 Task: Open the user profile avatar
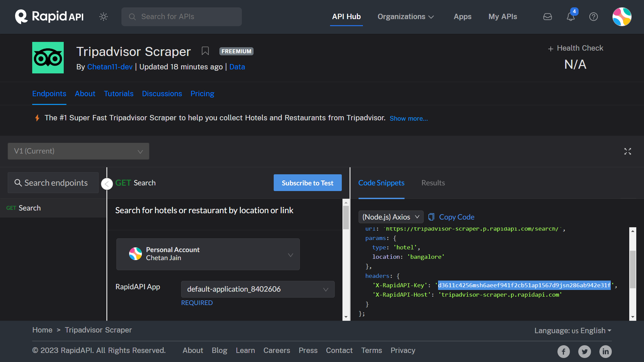pos(622,17)
